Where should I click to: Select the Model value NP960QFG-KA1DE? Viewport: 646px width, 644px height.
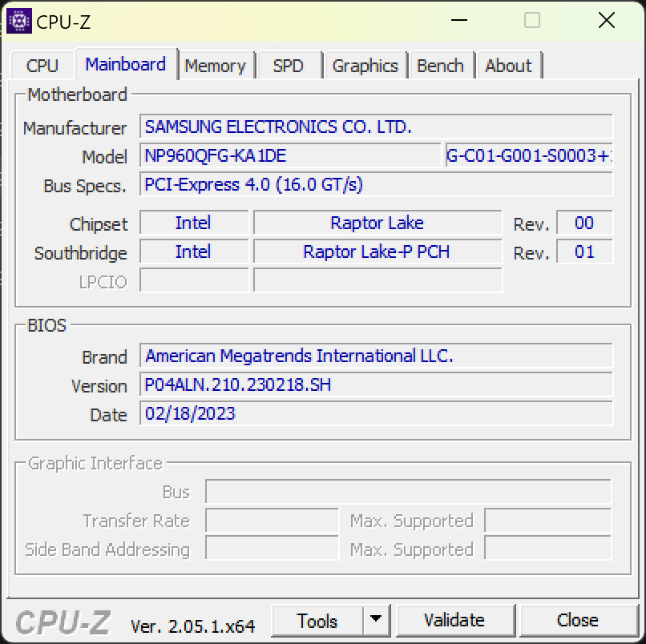click(290, 155)
